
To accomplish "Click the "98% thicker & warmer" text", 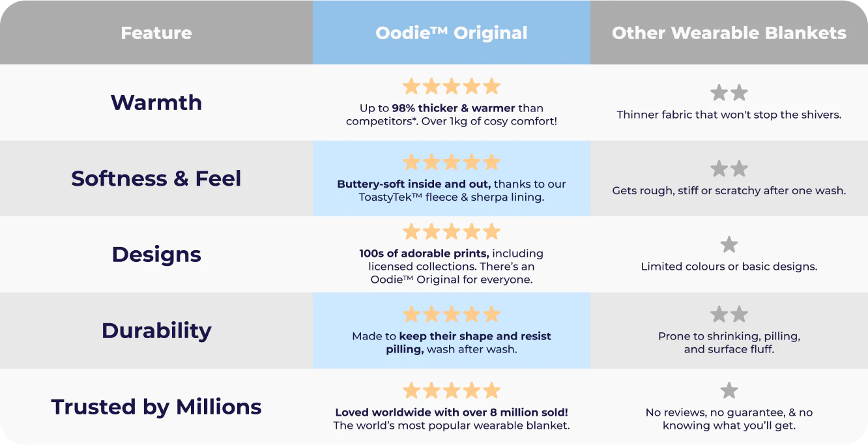I will 454,108.
